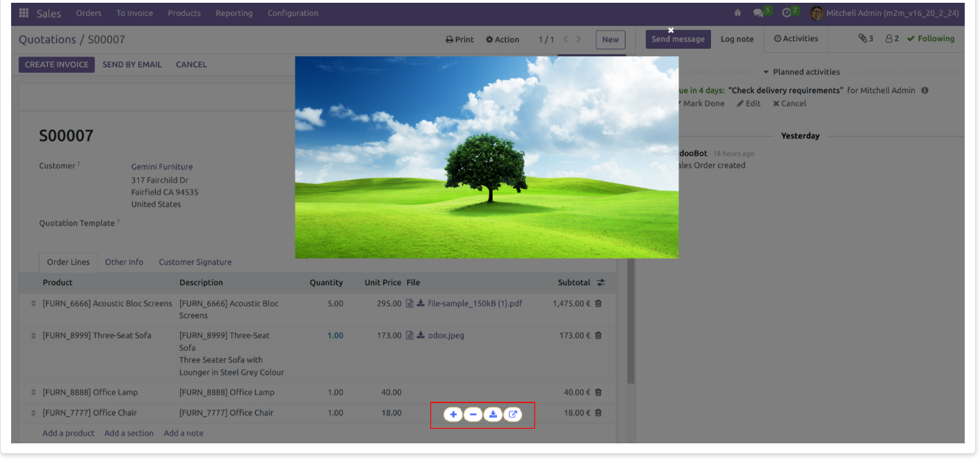Click the Send message button
980x460 pixels.
pyautogui.click(x=678, y=40)
